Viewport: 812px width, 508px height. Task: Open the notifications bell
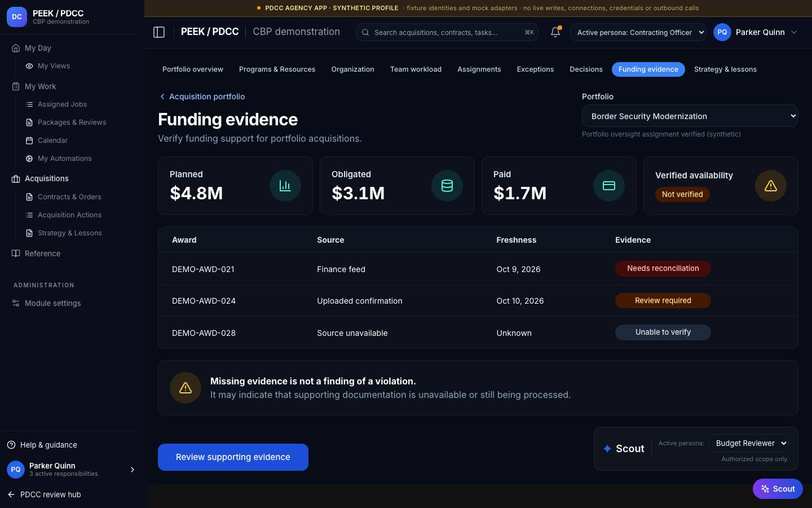[555, 32]
